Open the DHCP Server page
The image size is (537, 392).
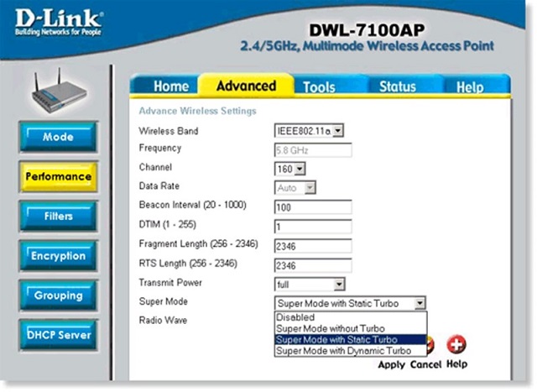click(x=58, y=335)
